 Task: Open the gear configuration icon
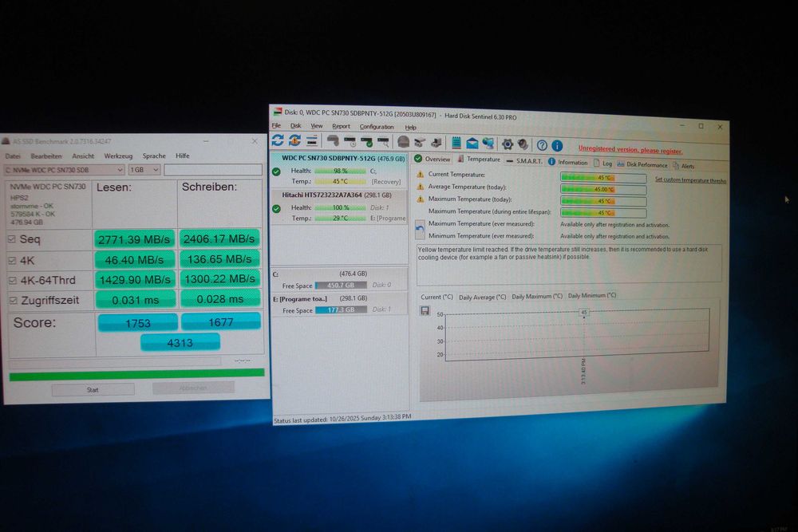(508, 144)
